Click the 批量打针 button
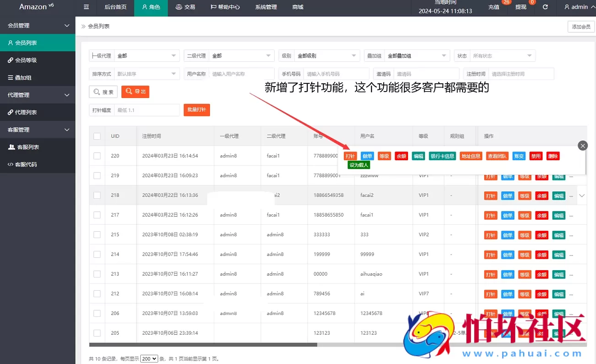The height and width of the screenshot is (364, 596). [x=197, y=110]
